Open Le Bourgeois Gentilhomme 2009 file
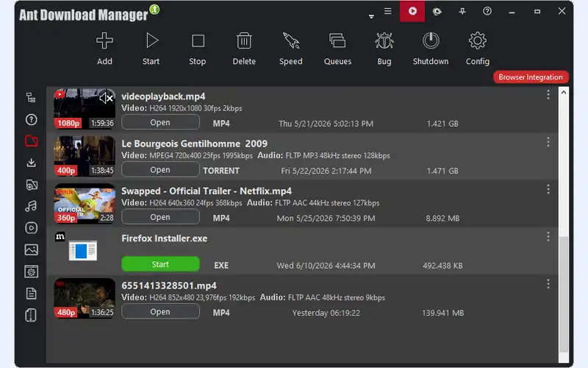This screenshot has width=588, height=368. [x=160, y=170]
